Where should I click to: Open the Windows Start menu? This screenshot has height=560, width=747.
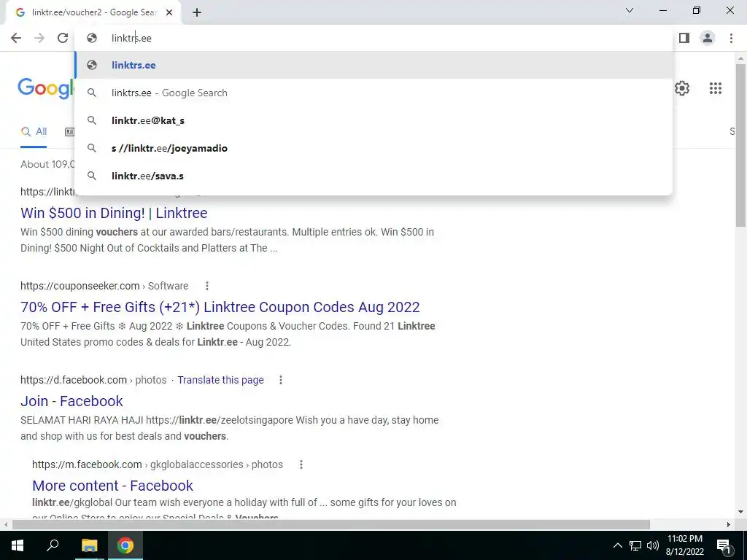(18, 545)
